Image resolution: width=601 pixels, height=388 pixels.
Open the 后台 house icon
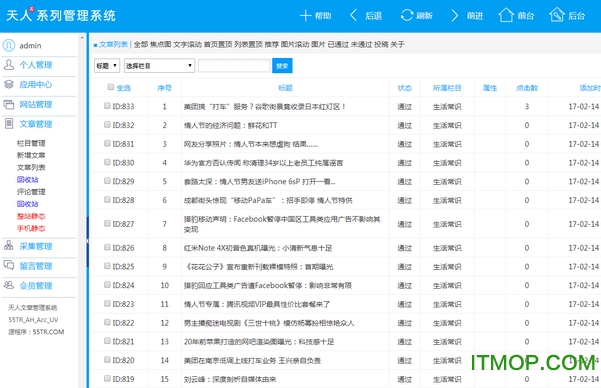coord(557,15)
